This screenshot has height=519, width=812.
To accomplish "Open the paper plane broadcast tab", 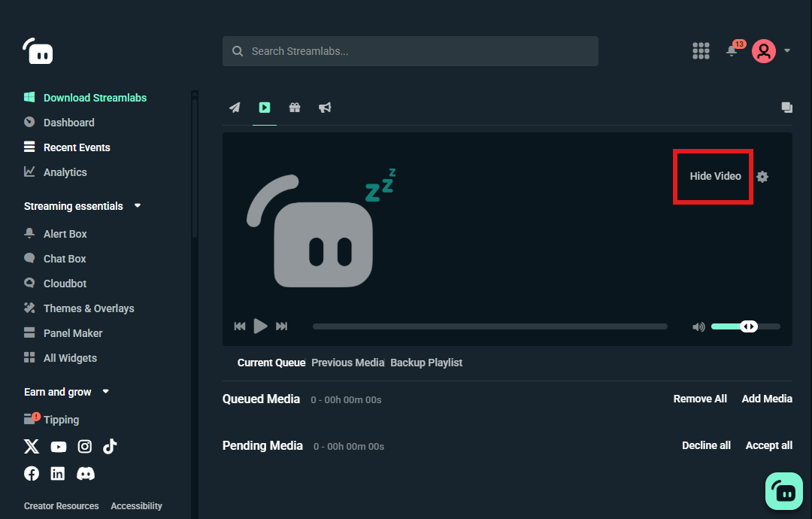I will coord(234,108).
